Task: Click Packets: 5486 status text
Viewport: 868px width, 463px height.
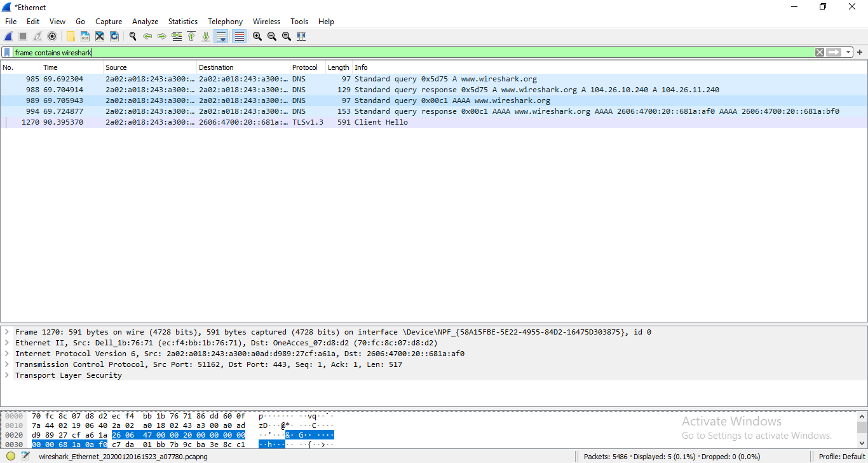Action: tap(607, 457)
